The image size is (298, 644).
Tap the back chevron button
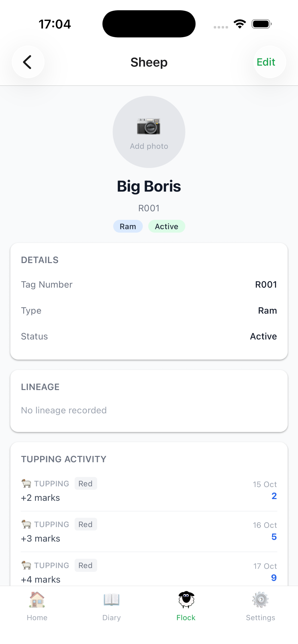pyautogui.click(x=28, y=62)
